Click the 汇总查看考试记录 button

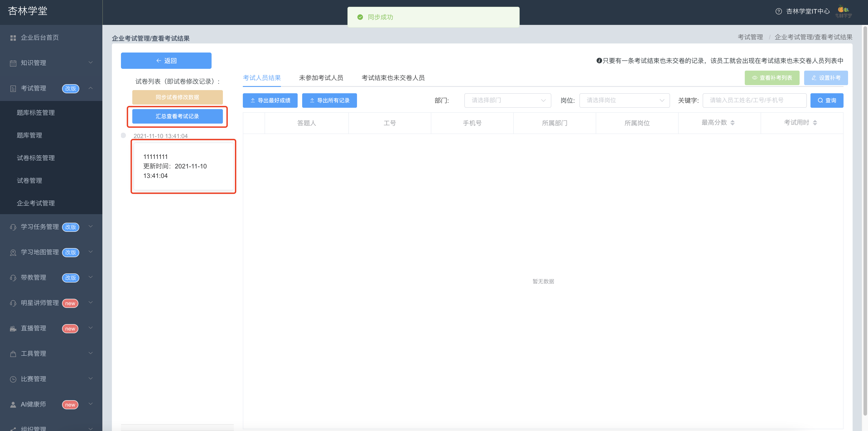177,116
